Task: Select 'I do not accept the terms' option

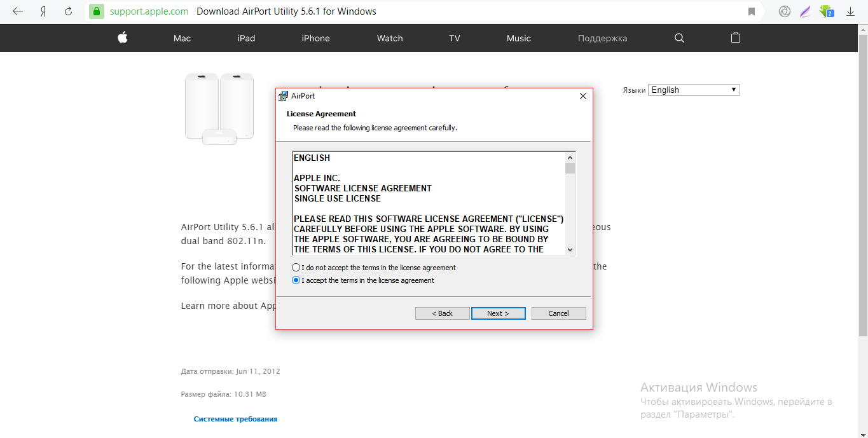Action: tap(296, 268)
